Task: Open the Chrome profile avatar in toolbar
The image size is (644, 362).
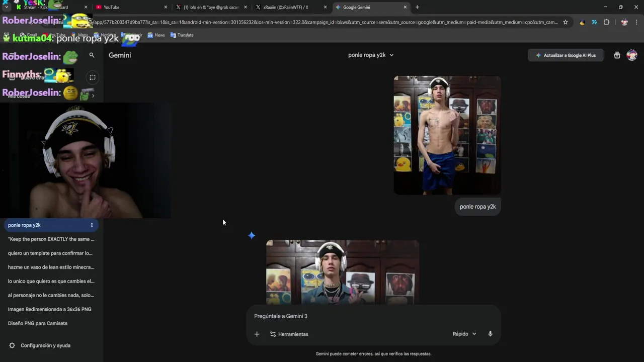Action: pyautogui.click(x=624, y=22)
